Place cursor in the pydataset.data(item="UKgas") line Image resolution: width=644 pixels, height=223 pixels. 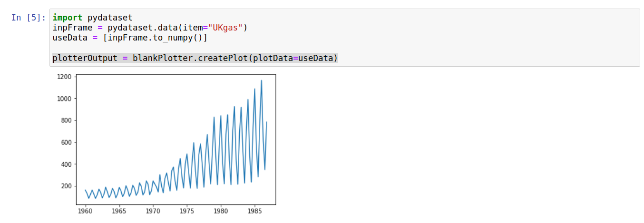[x=150, y=28]
